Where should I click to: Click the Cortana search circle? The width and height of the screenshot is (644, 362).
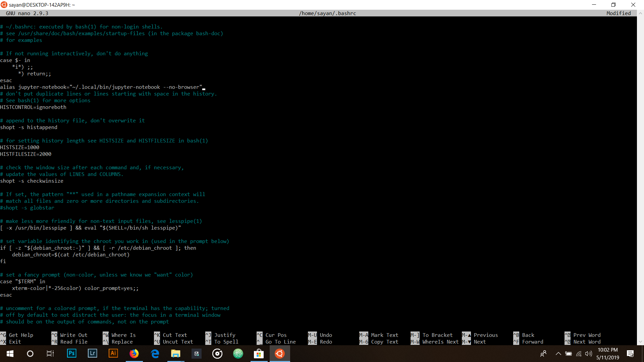tap(30, 353)
